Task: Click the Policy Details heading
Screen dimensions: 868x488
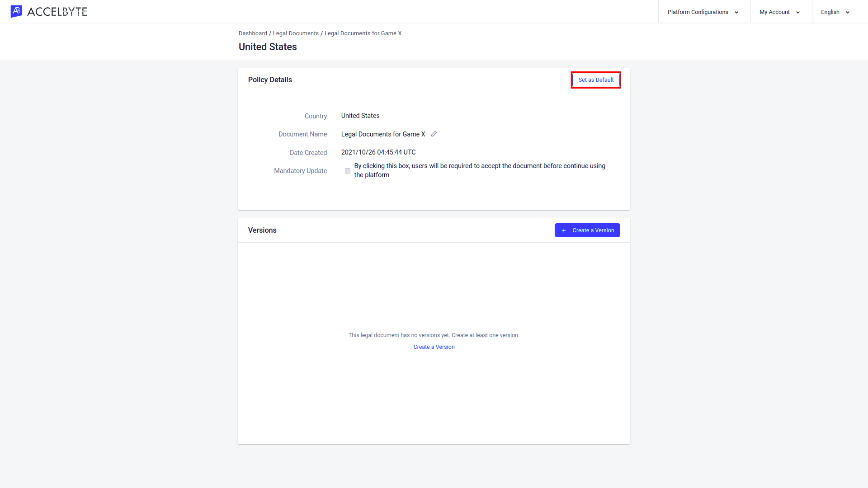Action: 270,80
